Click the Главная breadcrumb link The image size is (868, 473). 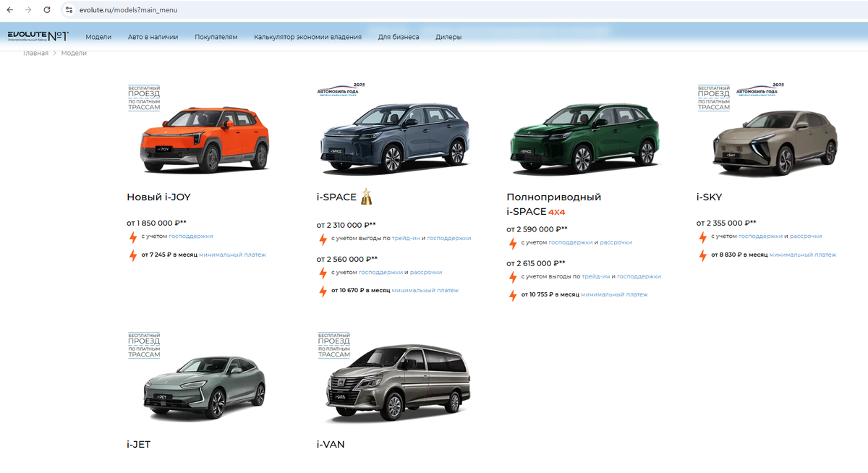tap(35, 53)
